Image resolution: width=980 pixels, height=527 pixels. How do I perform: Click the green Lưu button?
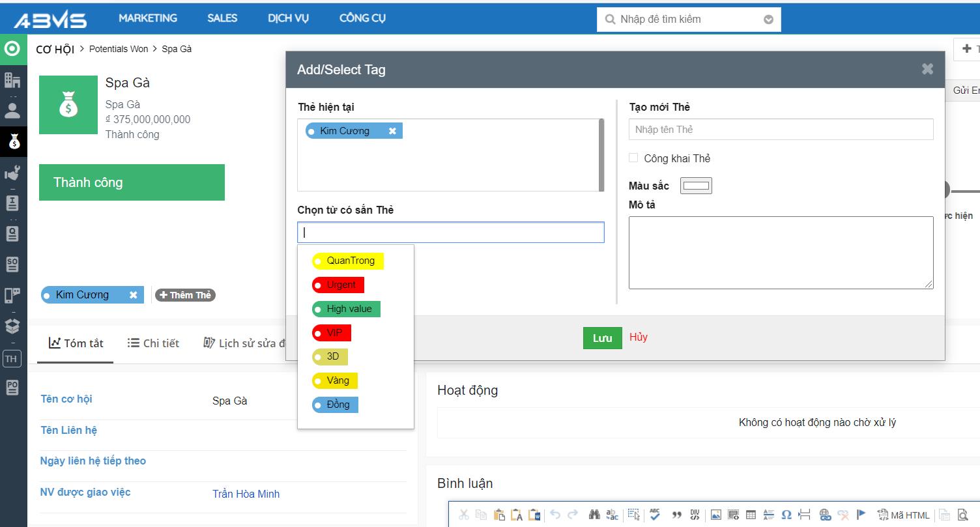(x=602, y=338)
